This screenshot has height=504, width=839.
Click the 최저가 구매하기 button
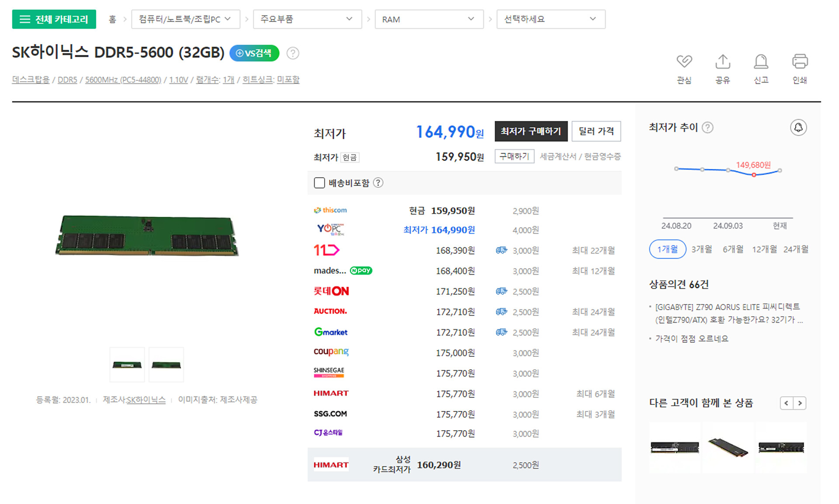coord(530,131)
